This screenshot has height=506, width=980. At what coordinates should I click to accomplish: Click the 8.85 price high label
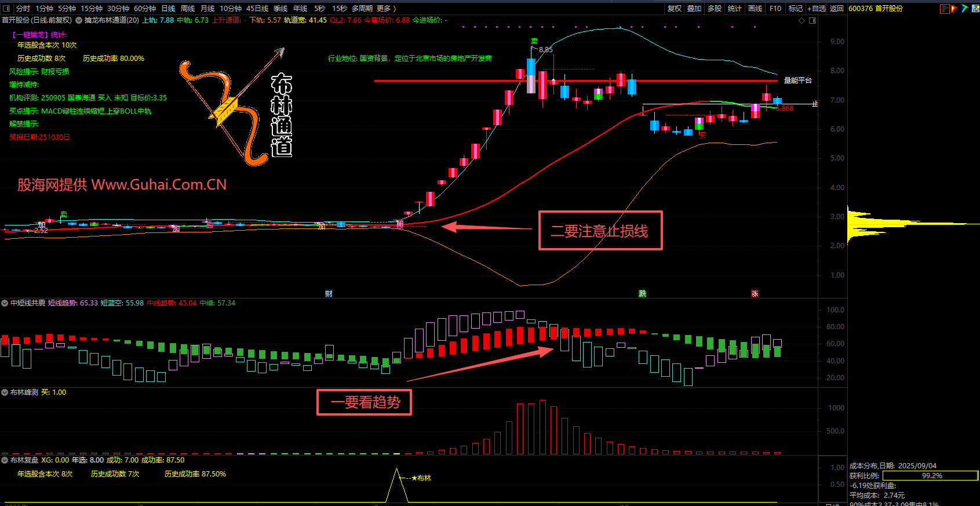click(x=546, y=50)
